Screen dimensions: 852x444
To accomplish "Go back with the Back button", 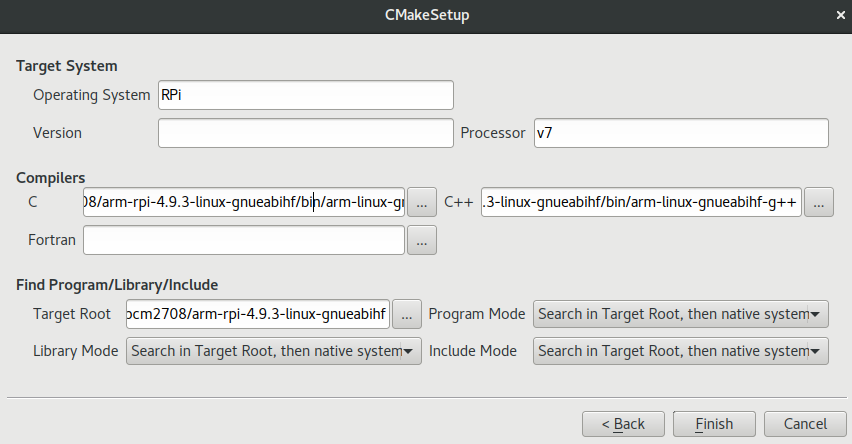I will (x=623, y=424).
